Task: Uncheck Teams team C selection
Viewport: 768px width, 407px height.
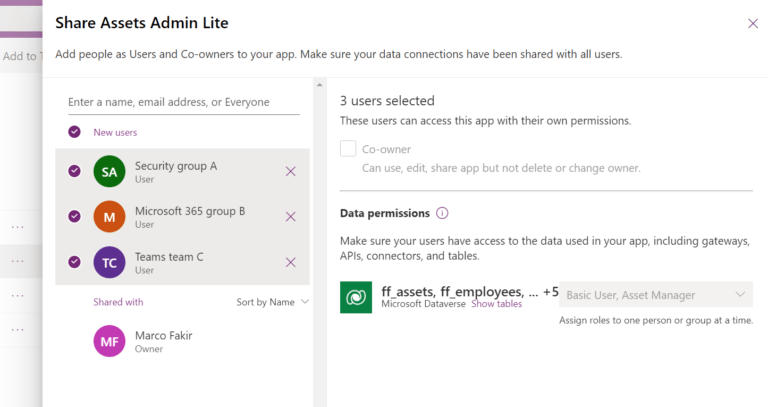Action: [x=74, y=262]
